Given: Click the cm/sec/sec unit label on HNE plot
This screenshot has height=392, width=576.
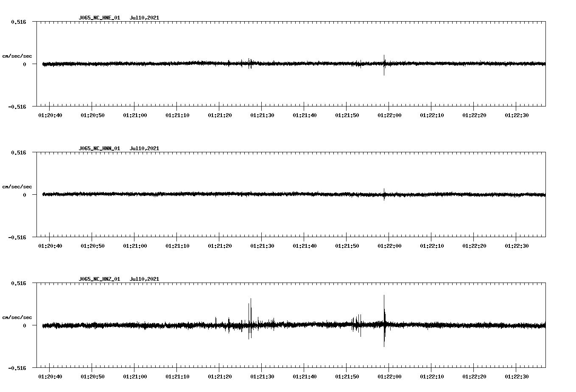Looking at the screenshot, I should [17, 56].
